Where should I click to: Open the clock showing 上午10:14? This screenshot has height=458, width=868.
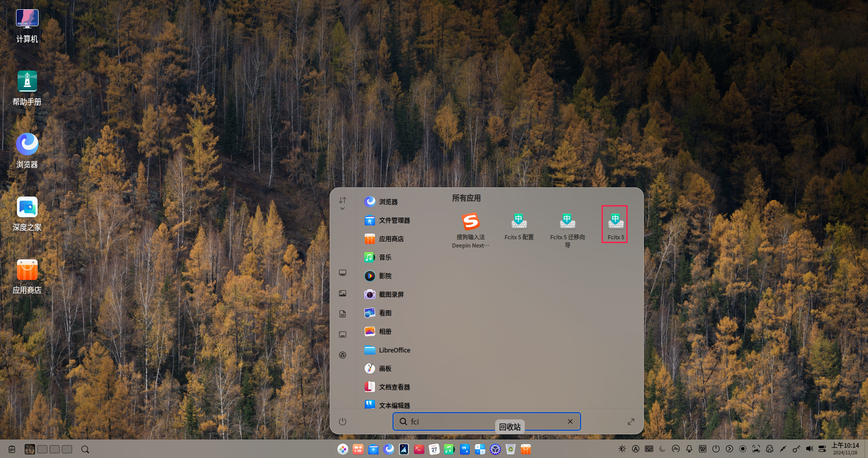(845, 449)
